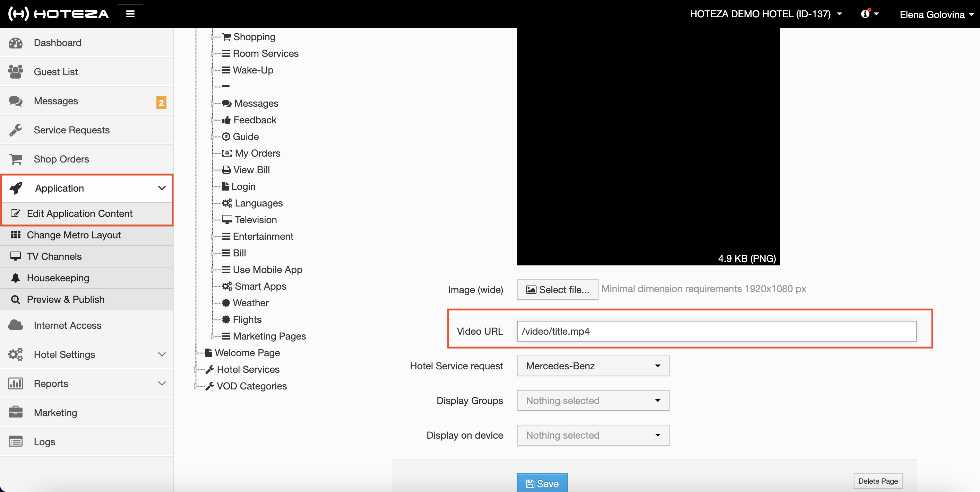
Task: Click into the Video URL field
Action: (x=716, y=331)
